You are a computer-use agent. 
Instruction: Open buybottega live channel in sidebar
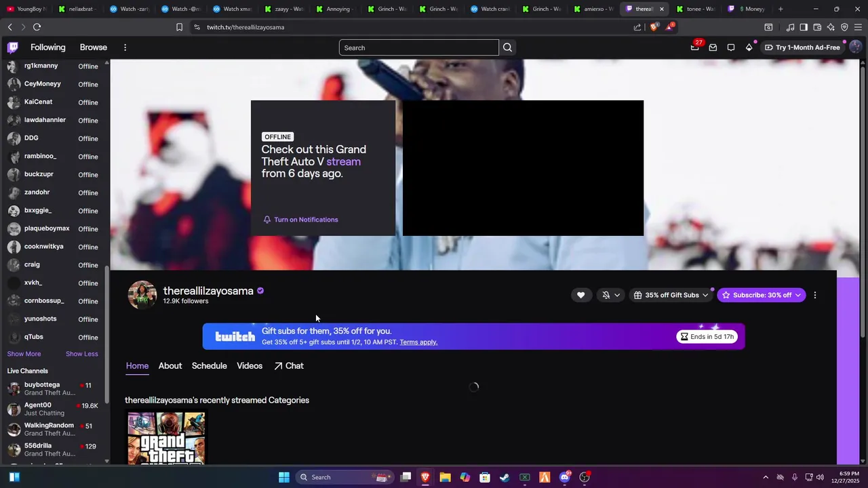[54, 388]
